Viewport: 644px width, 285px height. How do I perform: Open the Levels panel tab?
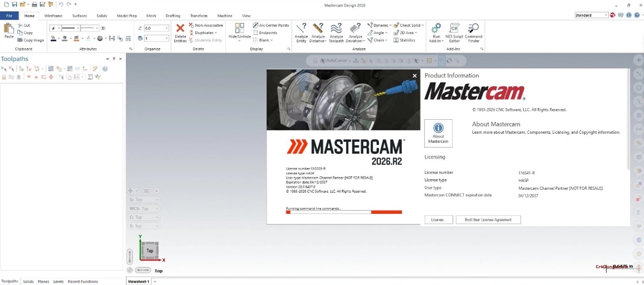pos(58,282)
